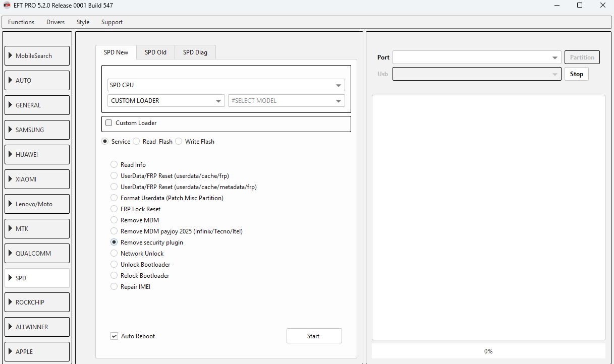Screen dimensions: 614x364
Task: Expand the QUALCOMM sidebar section
Action: click(37, 254)
